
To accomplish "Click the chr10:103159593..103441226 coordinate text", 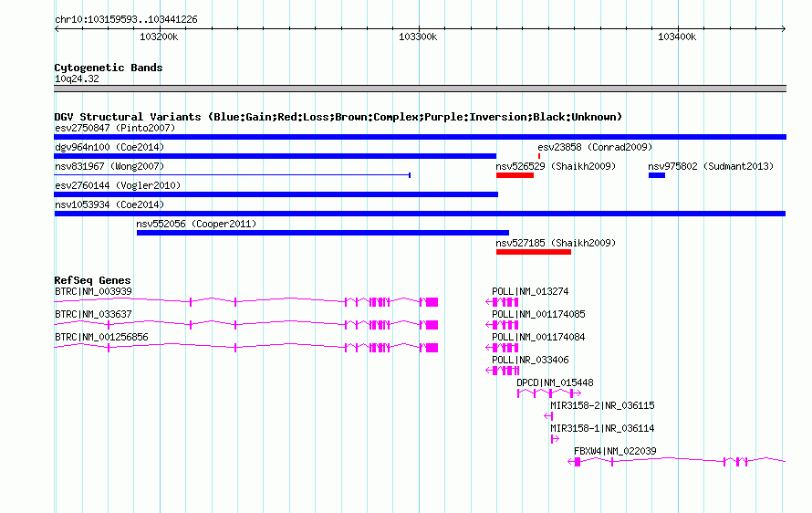I will point(126,19).
